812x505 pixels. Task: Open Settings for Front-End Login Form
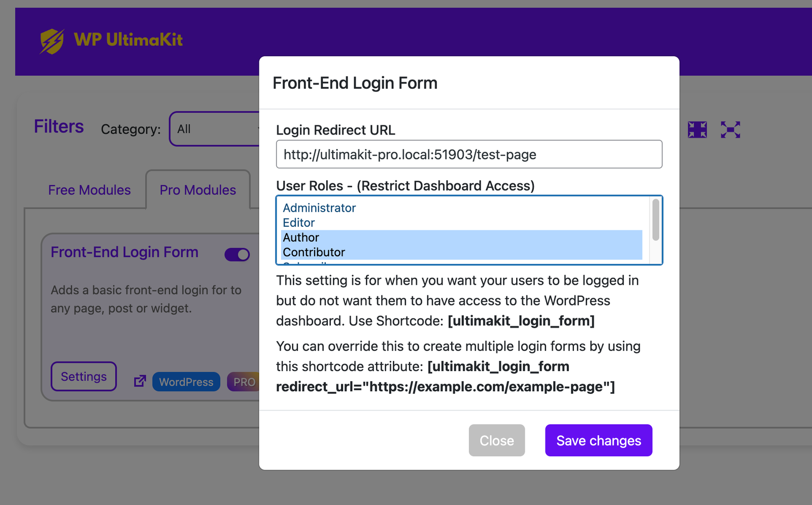[x=83, y=376]
